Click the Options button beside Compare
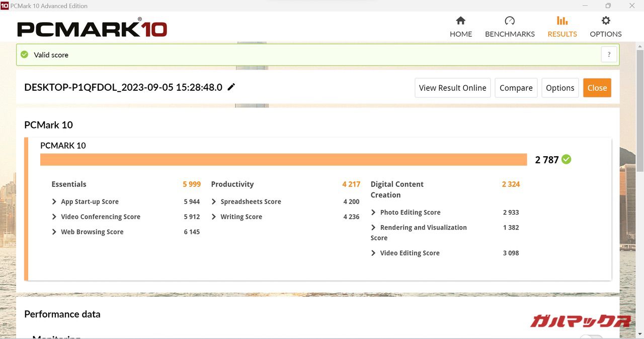The width and height of the screenshot is (644, 339). click(x=559, y=88)
